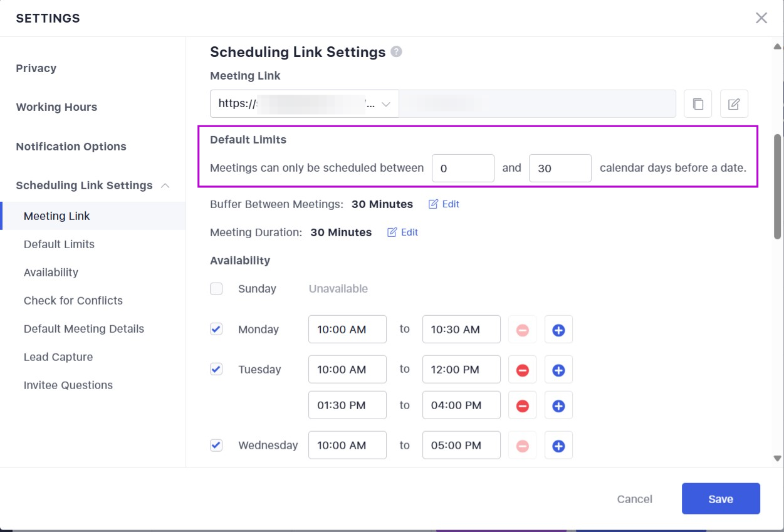784x532 pixels.
Task: Add a time slot for Wednesday
Action: point(558,446)
